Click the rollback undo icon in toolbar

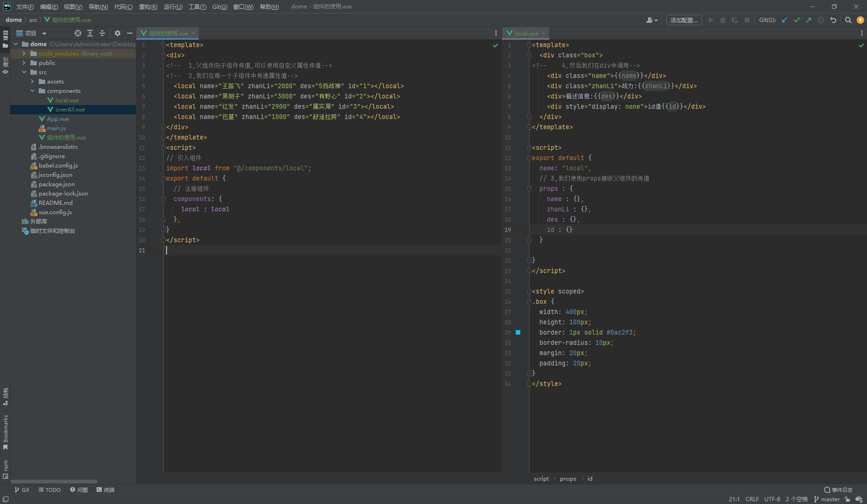tap(833, 20)
